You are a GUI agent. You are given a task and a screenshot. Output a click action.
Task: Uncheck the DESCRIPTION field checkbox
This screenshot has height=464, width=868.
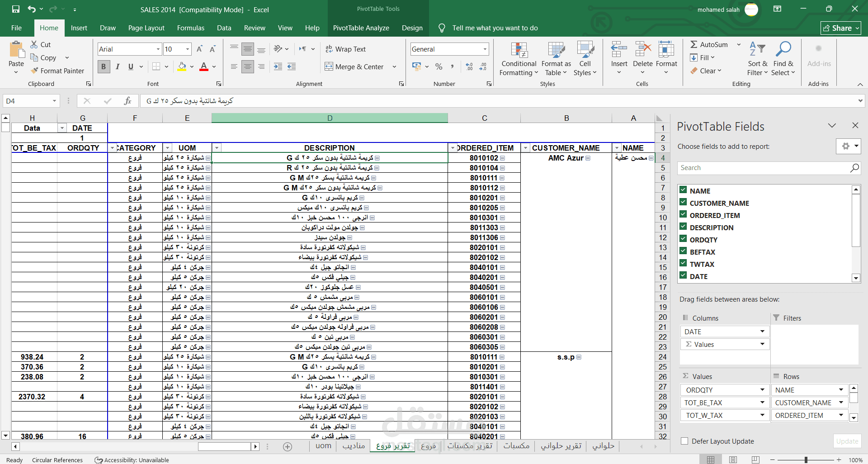coord(683,227)
